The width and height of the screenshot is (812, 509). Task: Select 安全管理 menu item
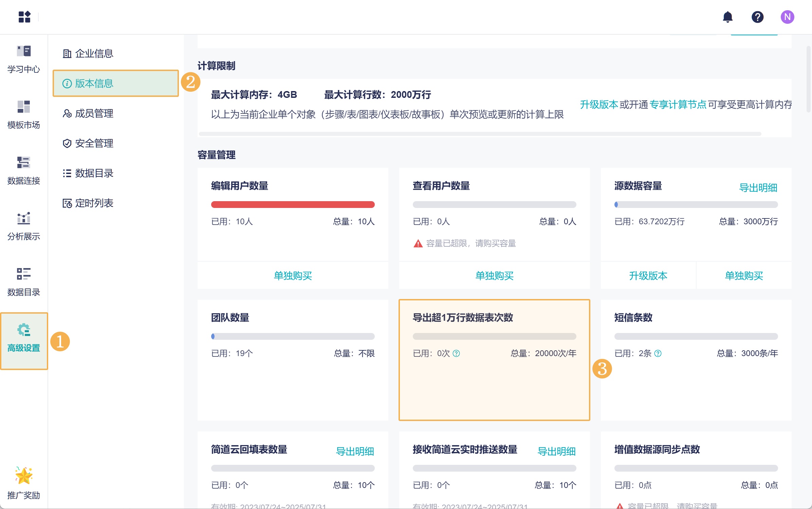(x=94, y=143)
